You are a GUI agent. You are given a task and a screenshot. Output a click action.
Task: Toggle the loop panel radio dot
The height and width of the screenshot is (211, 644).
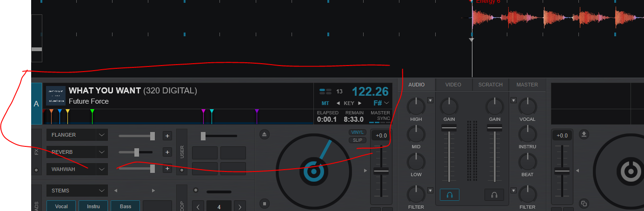pos(196,190)
